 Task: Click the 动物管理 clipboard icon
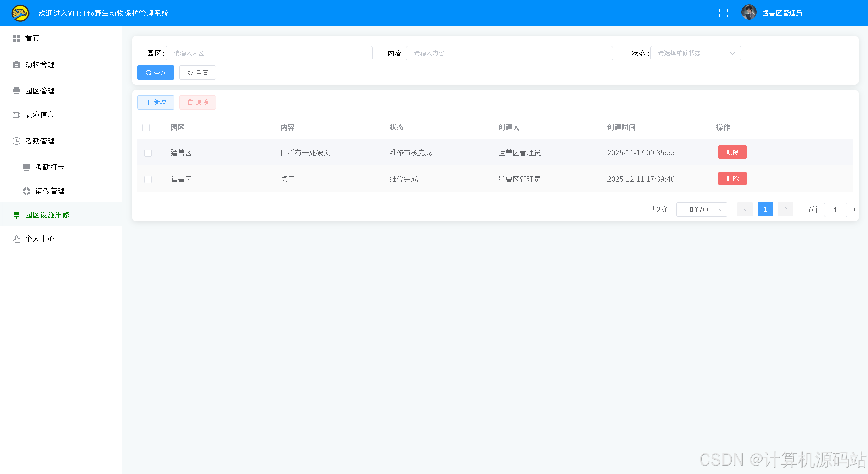coord(16,65)
